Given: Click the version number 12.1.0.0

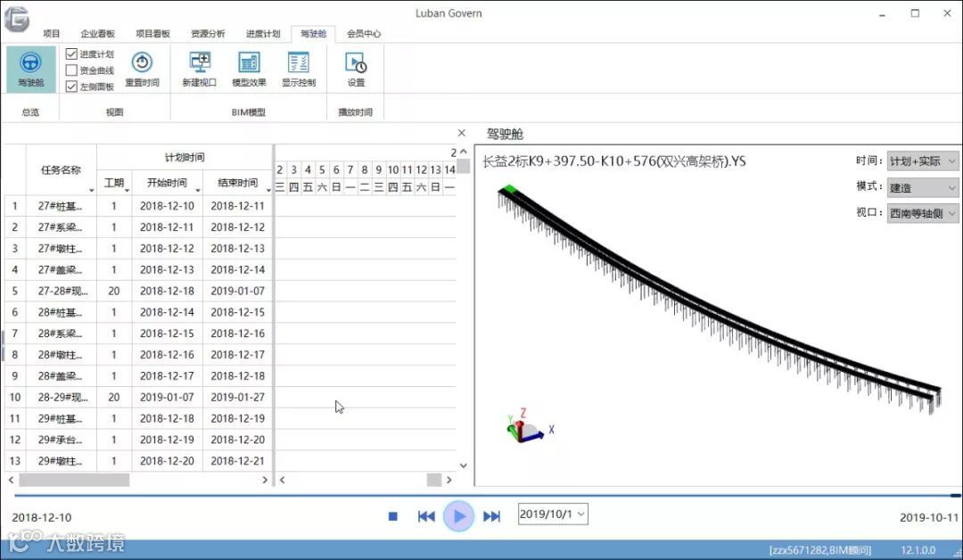Looking at the screenshot, I should (918, 550).
